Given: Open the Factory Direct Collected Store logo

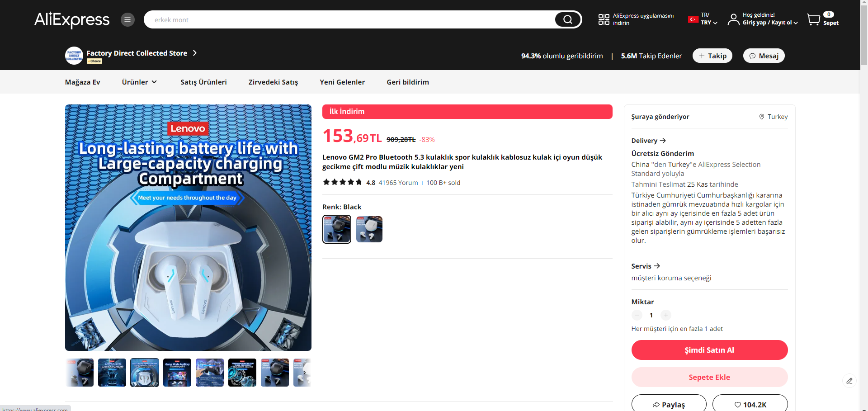Looking at the screenshot, I should tap(74, 56).
